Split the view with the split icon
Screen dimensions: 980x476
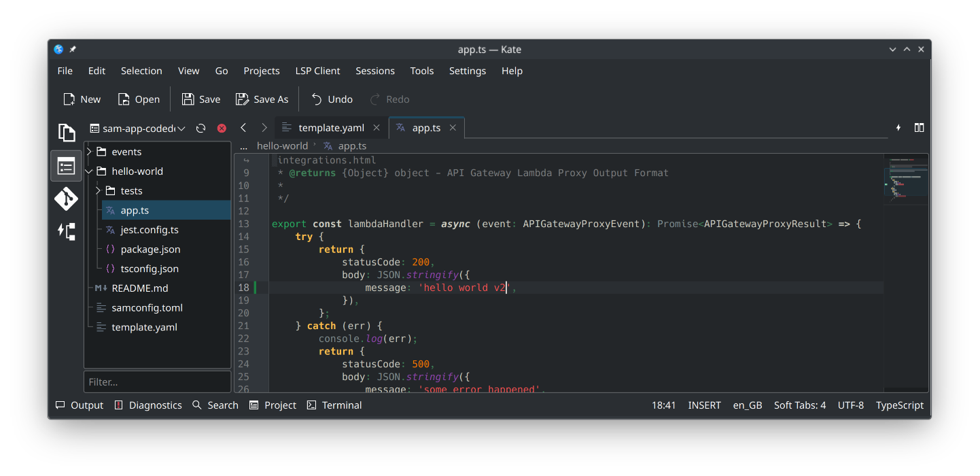tap(919, 128)
